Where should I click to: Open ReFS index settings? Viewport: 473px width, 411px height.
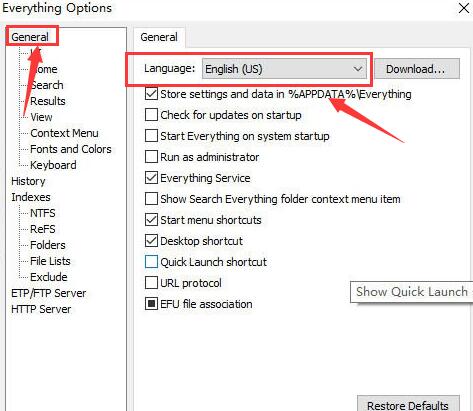pos(43,229)
